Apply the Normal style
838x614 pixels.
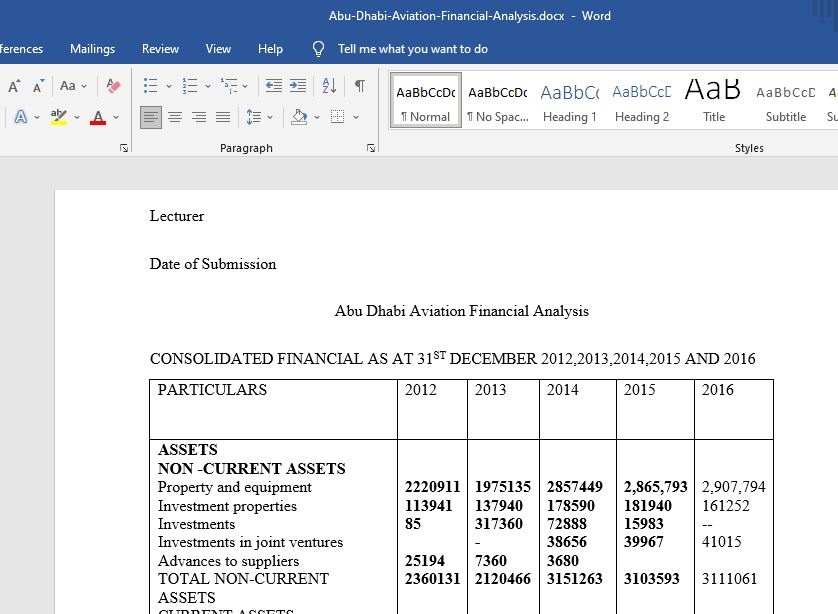(426, 100)
